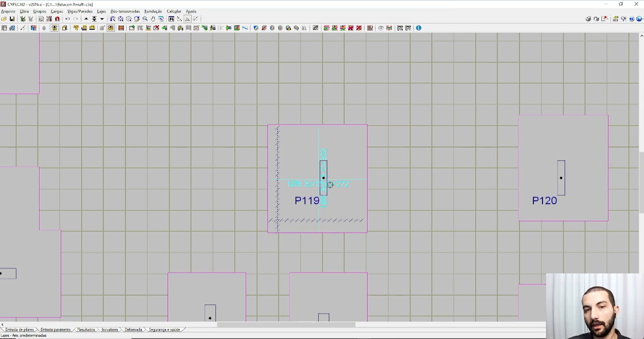Screen dimensions: 644x339
Task: Switch to Resultados tab
Action: [x=86, y=330]
